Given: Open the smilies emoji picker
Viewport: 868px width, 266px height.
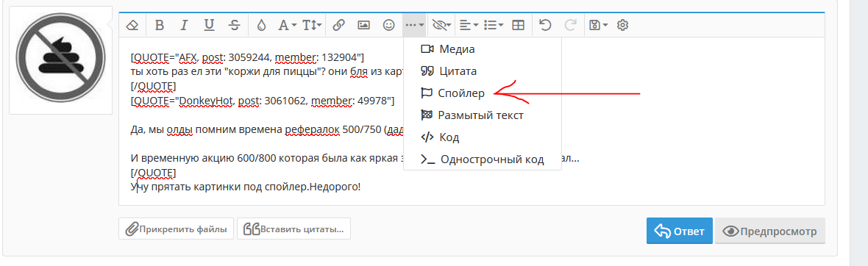Looking at the screenshot, I should point(389,25).
